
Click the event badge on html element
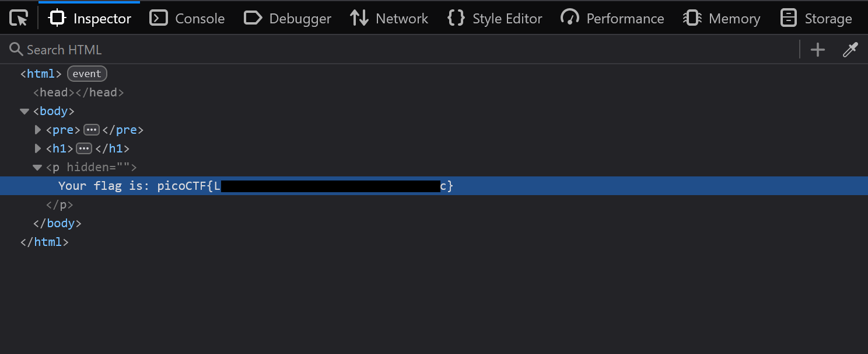pos(87,74)
